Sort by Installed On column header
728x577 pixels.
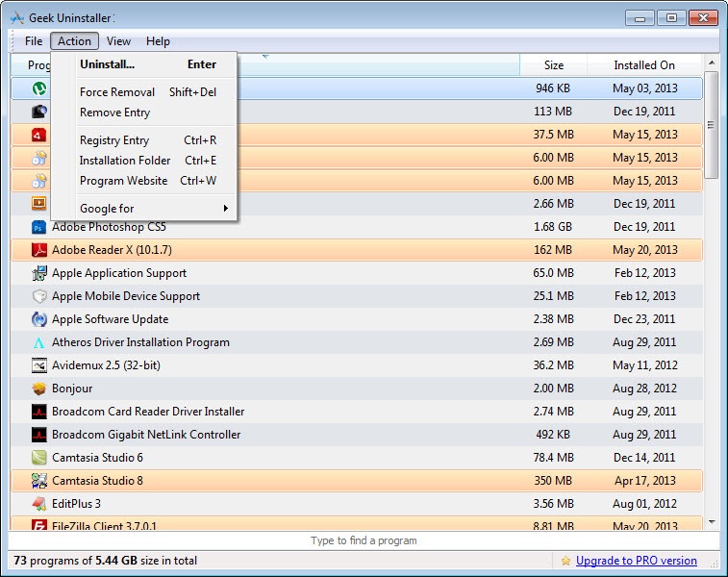click(644, 65)
